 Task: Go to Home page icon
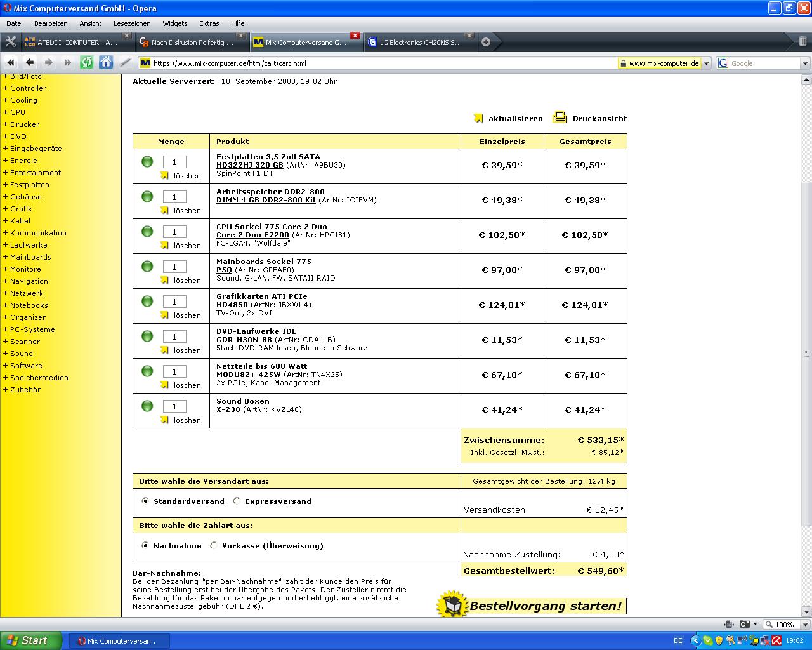pyautogui.click(x=106, y=62)
